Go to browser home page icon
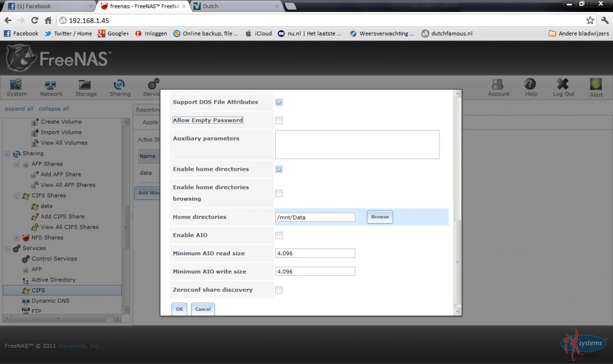 48,20
